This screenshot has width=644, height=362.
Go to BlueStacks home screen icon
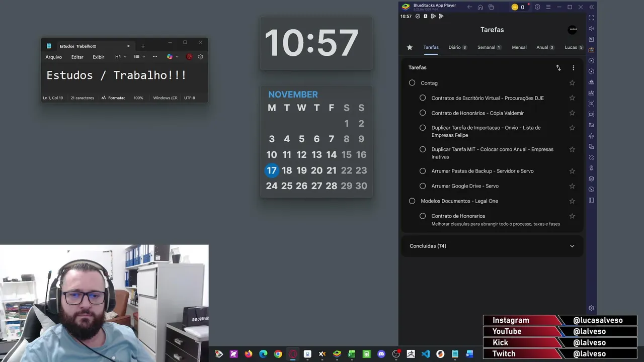480,7
